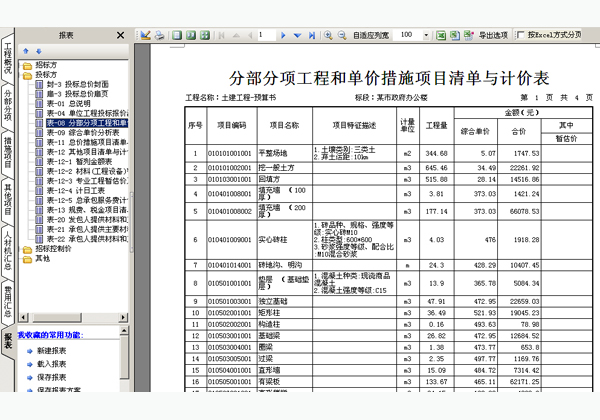
Task: Go to next page right arrow
Action: [x=283, y=35]
